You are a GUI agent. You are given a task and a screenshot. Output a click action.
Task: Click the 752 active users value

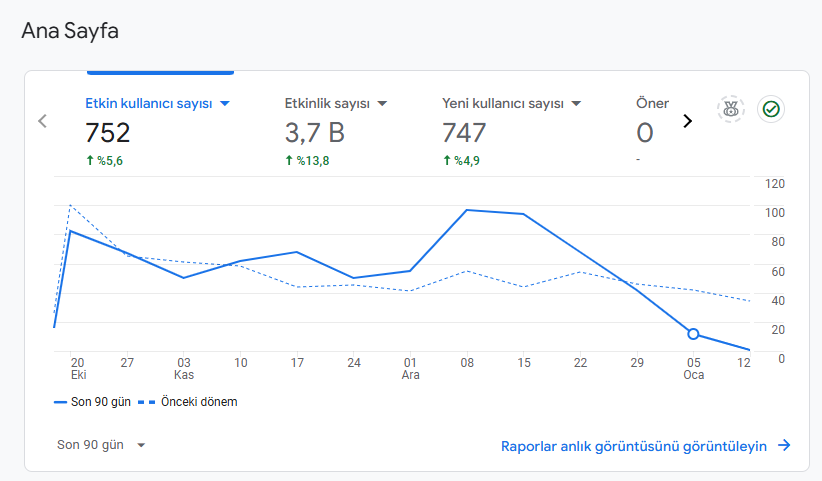point(107,133)
